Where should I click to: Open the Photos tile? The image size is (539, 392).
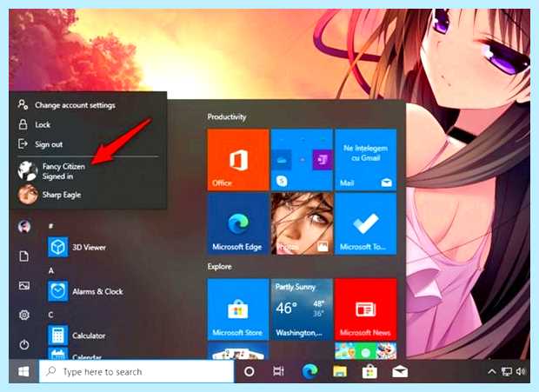pyautogui.click(x=302, y=224)
